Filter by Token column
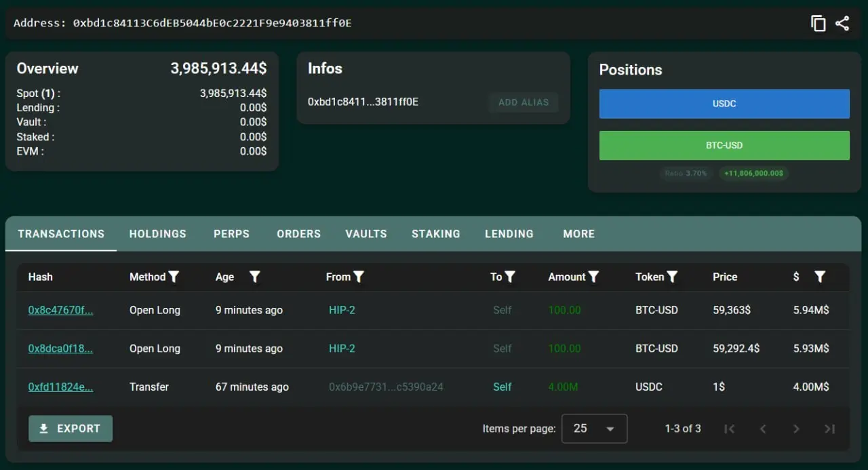This screenshot has width=868, height=470. [x=672, y=277]
